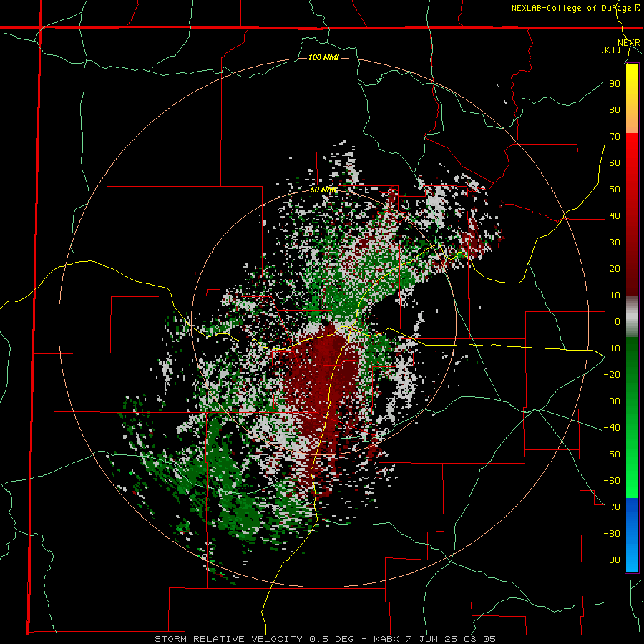
Task: Select the 0 value on velocity scale
Action: (x=618, y=322)
